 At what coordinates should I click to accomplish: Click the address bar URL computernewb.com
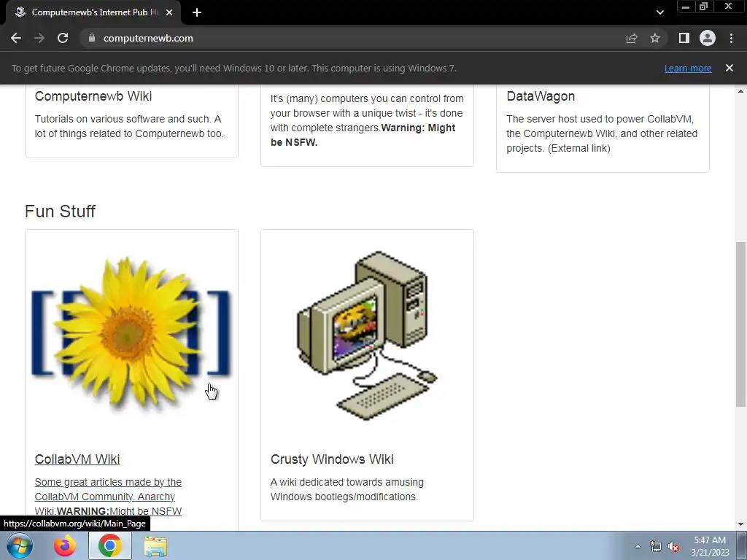[x=148, y=38]
